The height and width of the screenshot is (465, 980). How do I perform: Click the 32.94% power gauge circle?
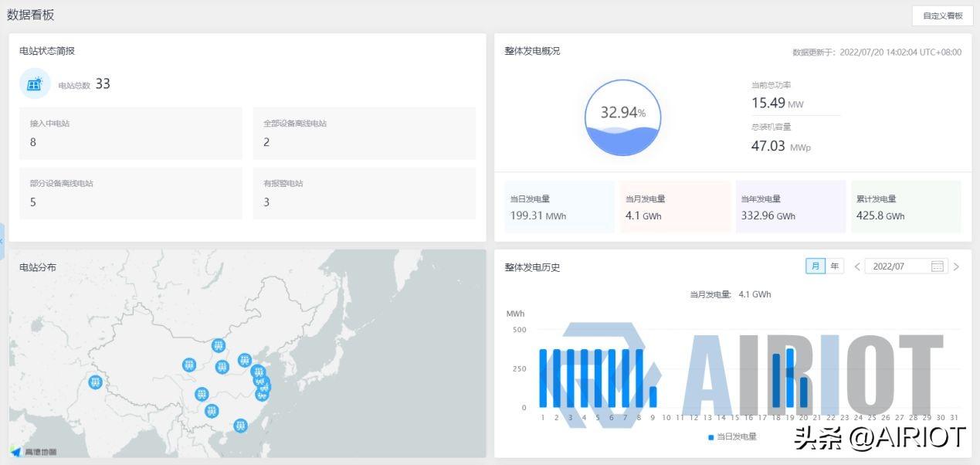coord(622,117)
